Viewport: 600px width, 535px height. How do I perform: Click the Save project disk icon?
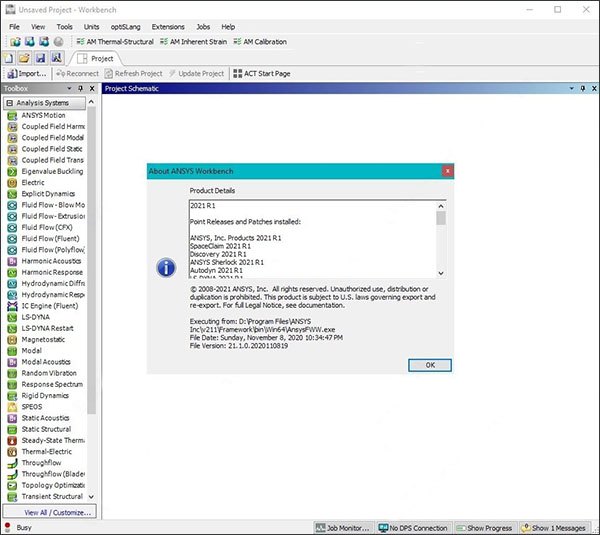[x=40, y=58]
